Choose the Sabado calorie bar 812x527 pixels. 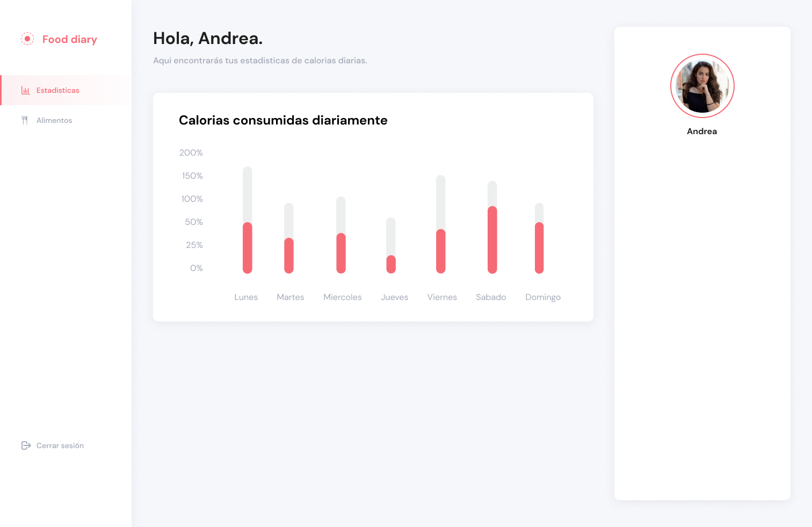(492, 228)
